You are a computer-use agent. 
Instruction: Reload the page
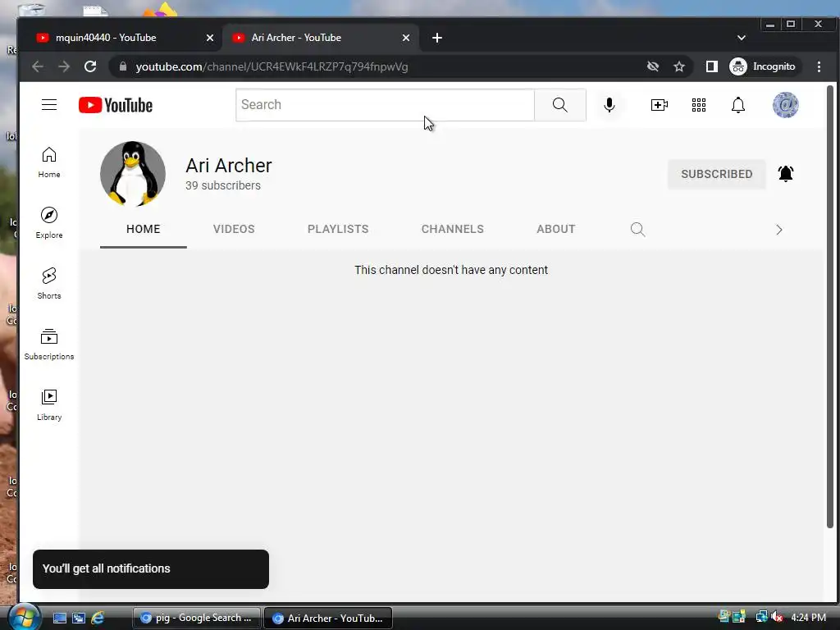pyautogui.click(x=90, y=66)
